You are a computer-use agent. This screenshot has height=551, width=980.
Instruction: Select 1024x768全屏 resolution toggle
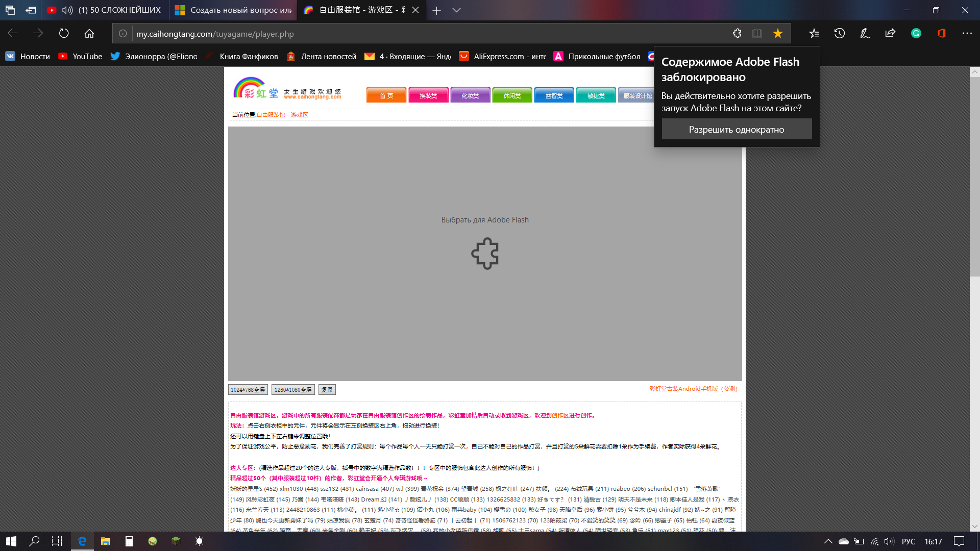(248, 390)
